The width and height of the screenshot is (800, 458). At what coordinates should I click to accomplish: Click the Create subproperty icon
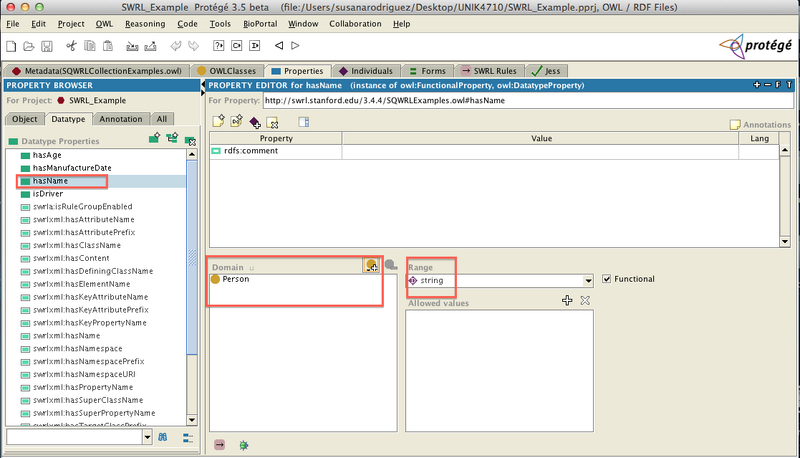[172, 138]
